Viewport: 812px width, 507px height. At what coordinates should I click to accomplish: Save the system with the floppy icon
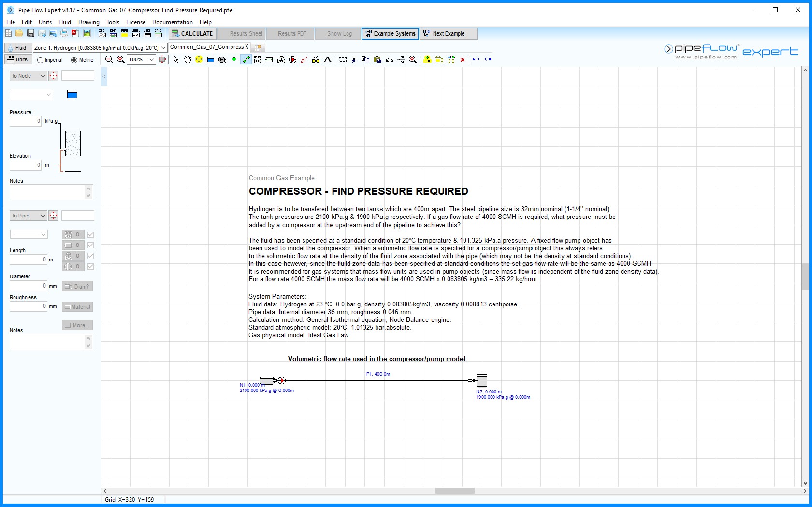click(x=30, y=33)
